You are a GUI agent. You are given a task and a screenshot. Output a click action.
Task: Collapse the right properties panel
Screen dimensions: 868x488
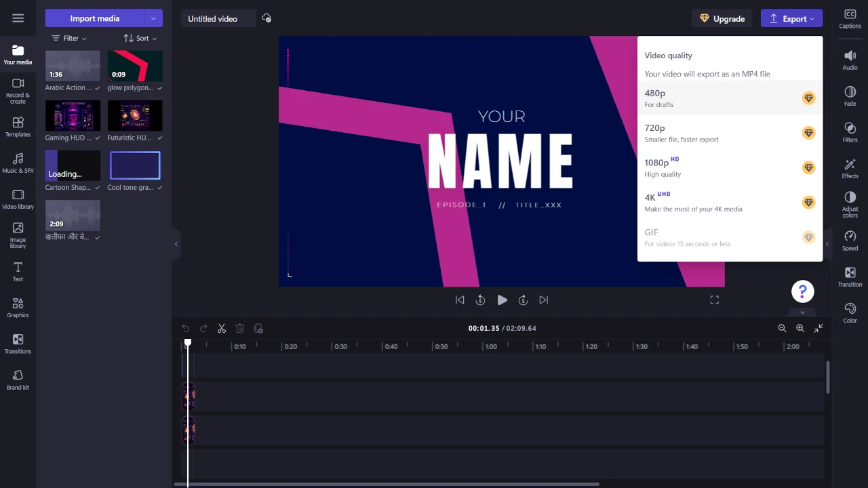coord(827,244)
